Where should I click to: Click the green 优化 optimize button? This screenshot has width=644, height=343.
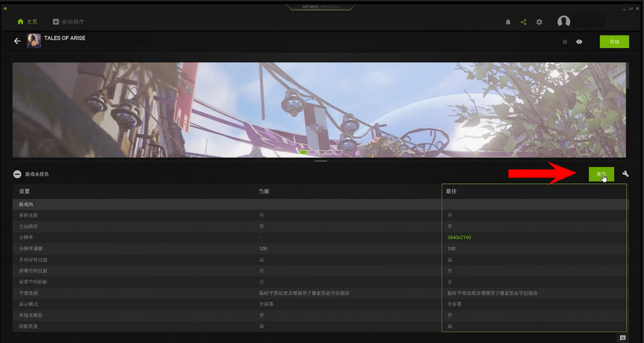pyautogui.click(x=601, y=174)
